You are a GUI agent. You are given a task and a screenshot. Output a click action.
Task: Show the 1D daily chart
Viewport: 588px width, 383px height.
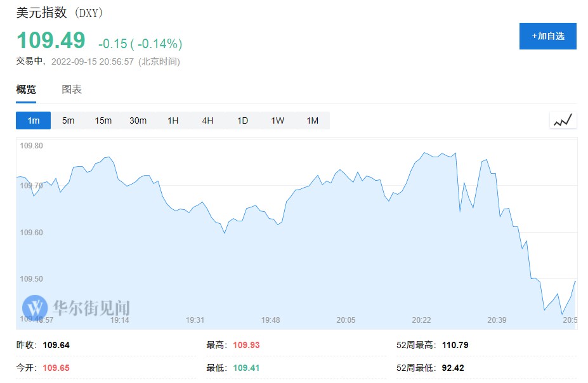tap(242, 120)
